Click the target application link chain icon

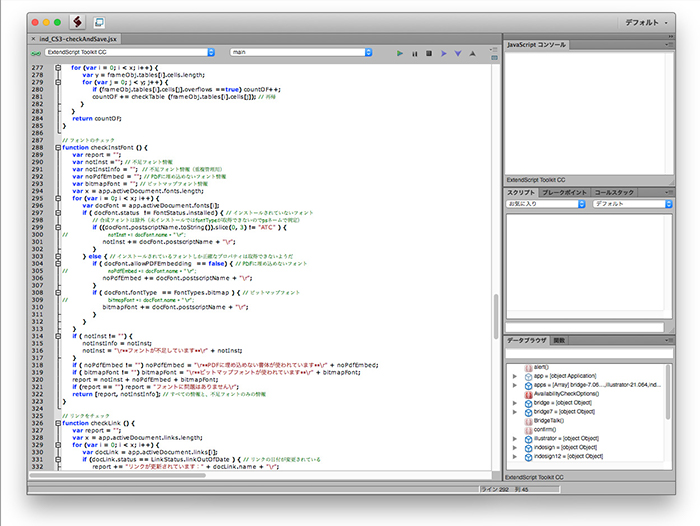click(x=37, y=52)
